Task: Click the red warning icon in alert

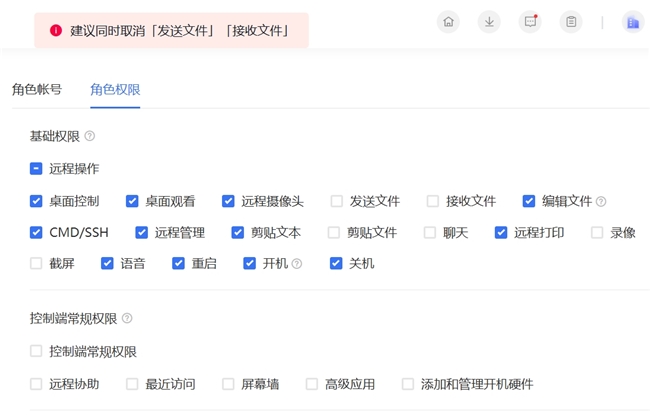Action: (x=56, y=30)
